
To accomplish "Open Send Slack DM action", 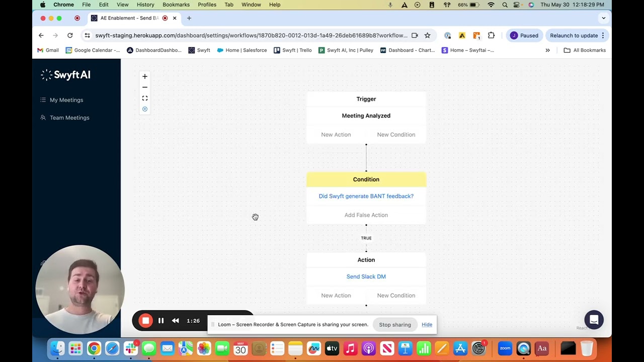I will 366,277.
